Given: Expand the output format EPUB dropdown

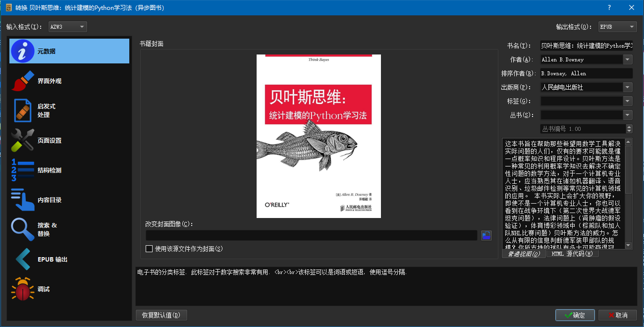Looking at the screenshot, I should point(632,27).
